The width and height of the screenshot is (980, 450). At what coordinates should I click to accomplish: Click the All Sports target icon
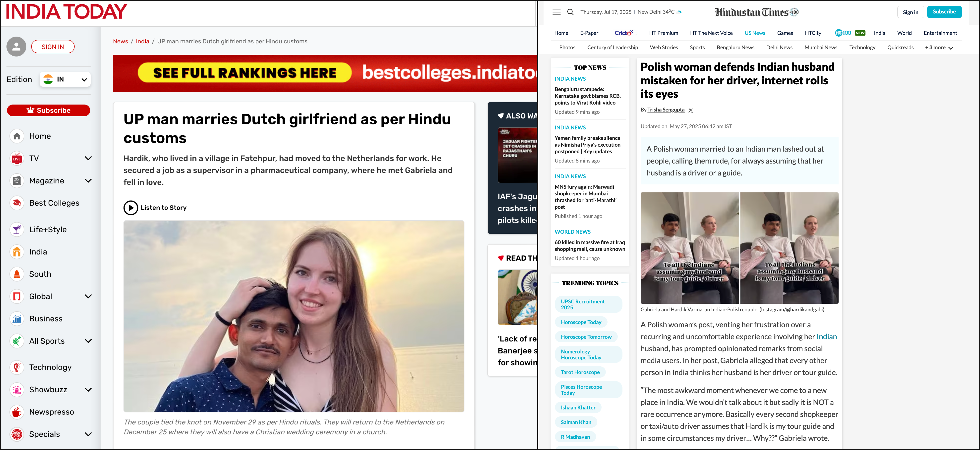[17, 341]
